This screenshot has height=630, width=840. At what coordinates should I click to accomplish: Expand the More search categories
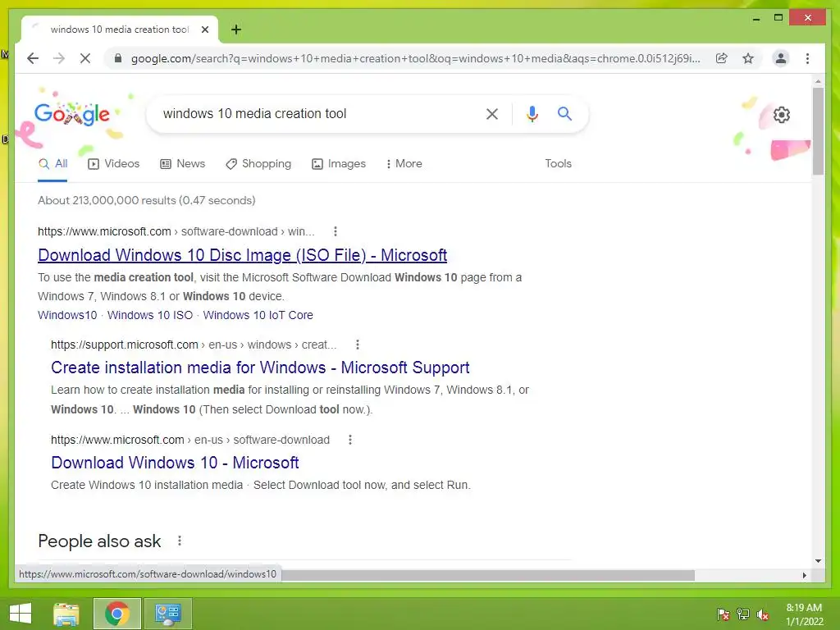point(404,164)
